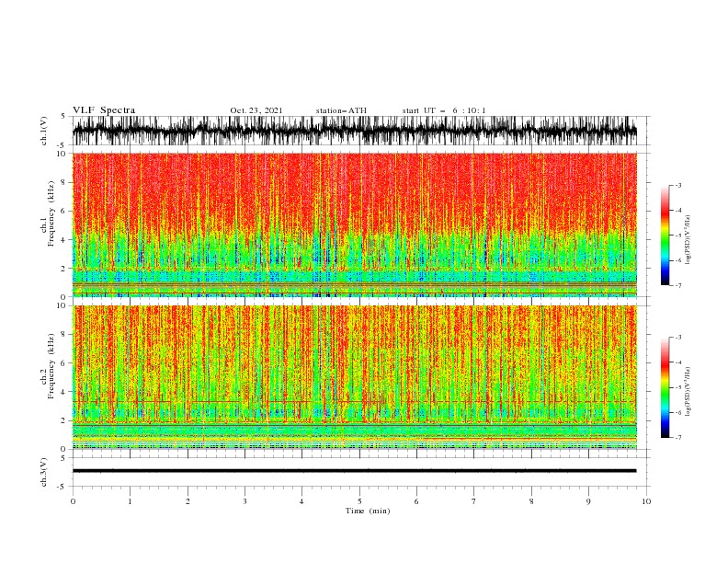Click the time axis tick label '0'
Image resolution: width=728 pixels, height=563 pixels.
[x=73, y=501]
